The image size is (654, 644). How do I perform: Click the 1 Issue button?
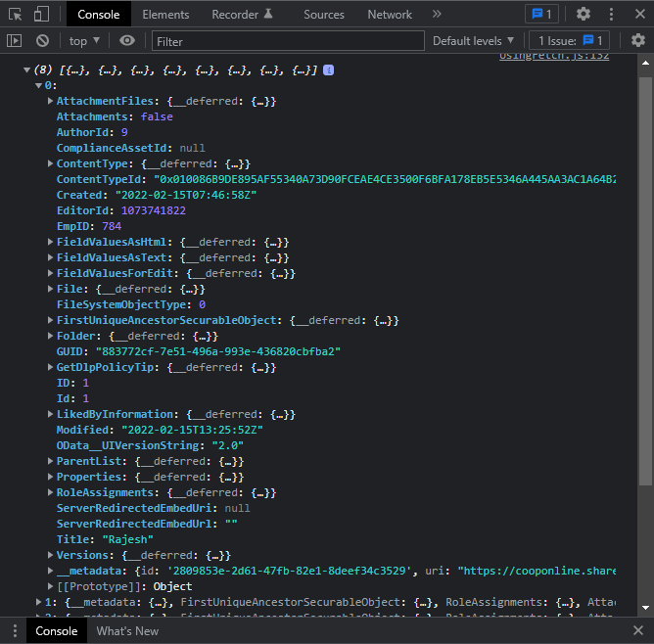click(x=570, y=41)
